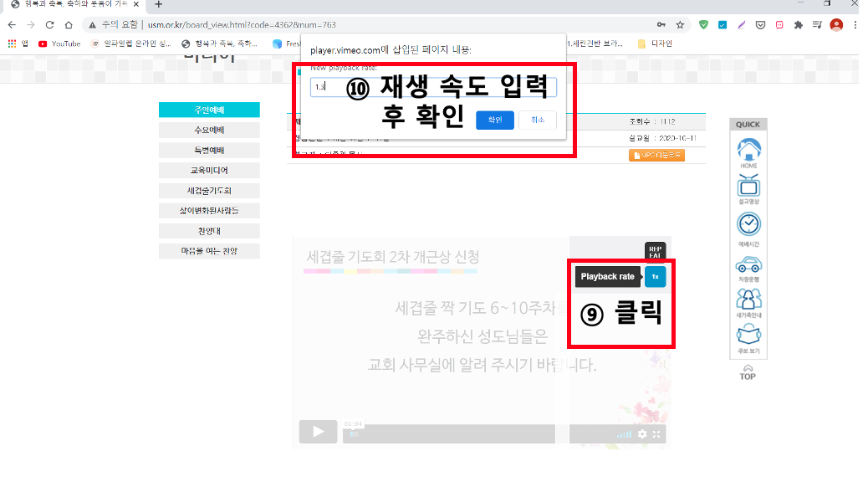The width and height of the screenshot is (868, 487).
Task: Select the active browser tab
Action: (75, 4)
